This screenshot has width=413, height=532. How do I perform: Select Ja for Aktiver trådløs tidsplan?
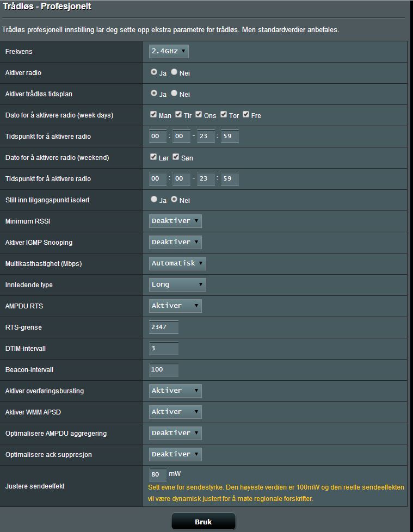[154, 93]
